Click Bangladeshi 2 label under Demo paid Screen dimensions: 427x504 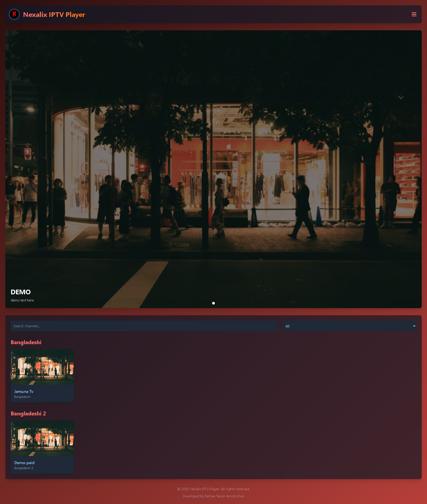tap(24, 468)
